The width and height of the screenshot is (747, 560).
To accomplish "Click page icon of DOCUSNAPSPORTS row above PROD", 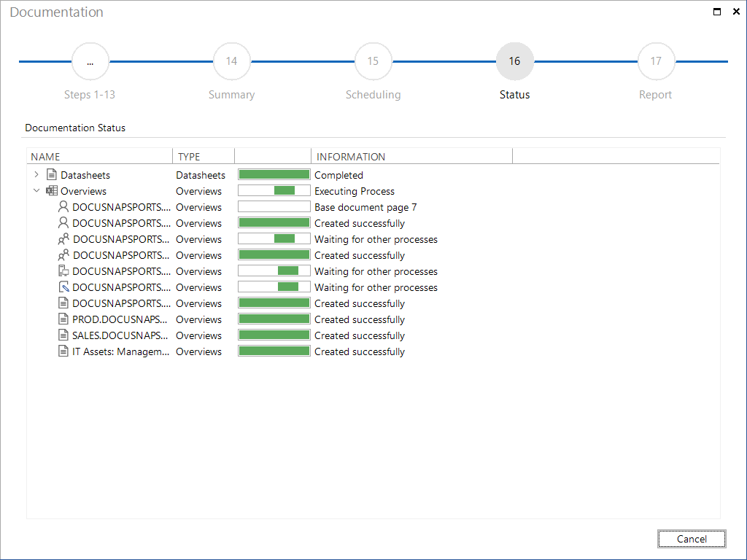I will click(63, 303).
